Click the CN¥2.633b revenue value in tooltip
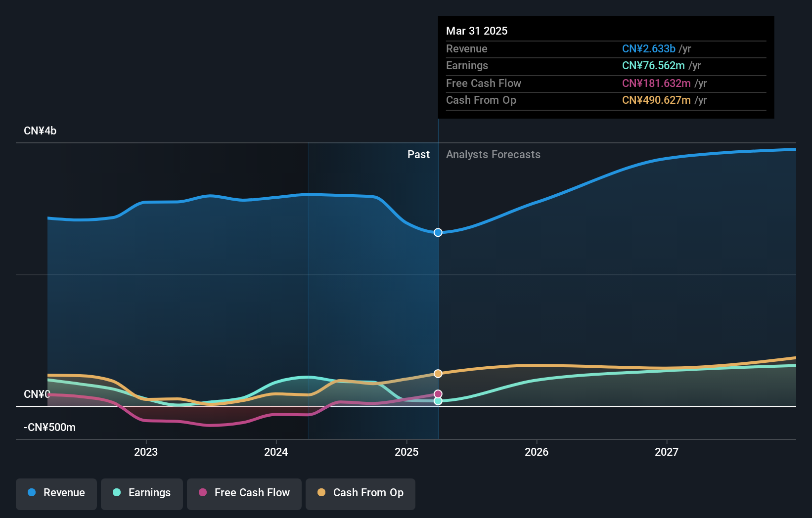Screen dimensions: 812x518 649,49
